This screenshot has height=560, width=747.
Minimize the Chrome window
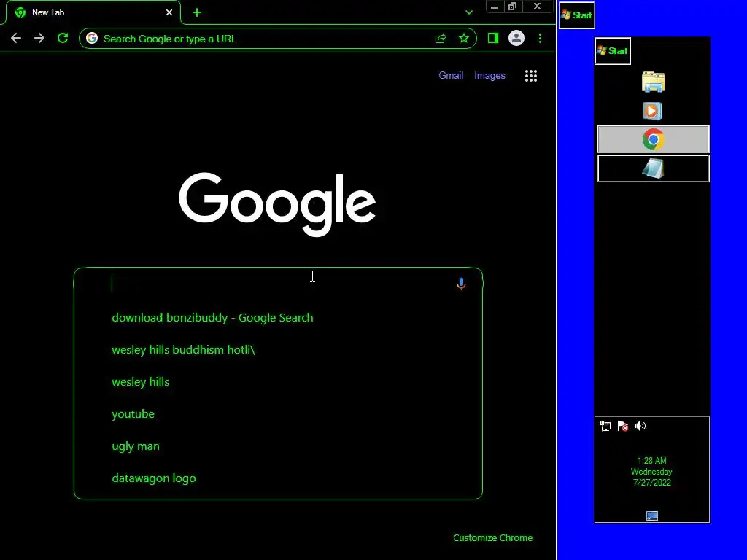click(495, 7)
